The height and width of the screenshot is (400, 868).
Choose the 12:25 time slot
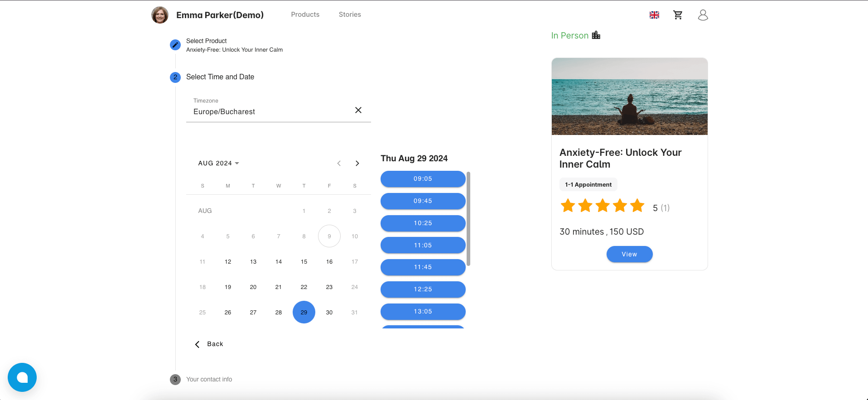click(423, 289)
